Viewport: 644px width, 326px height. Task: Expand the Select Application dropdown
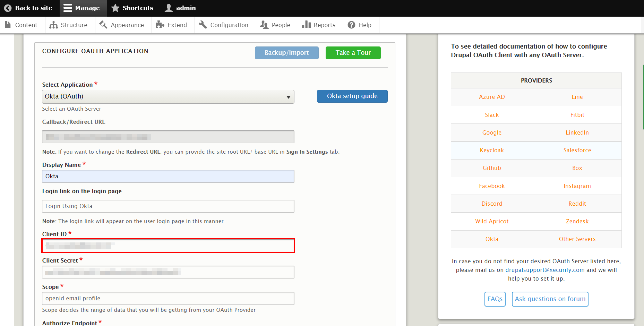(168, 97)
